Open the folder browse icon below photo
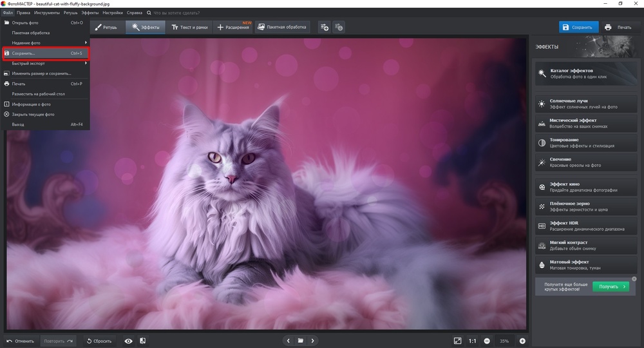Viewport: 644px width, 348px height. point(300,341)
